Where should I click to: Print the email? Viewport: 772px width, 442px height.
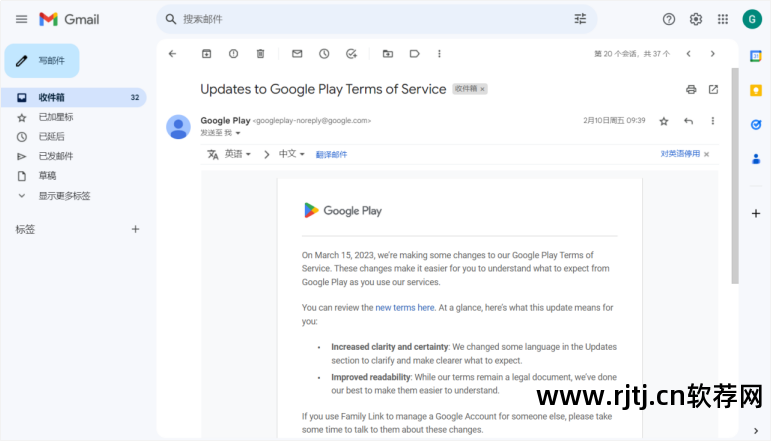691,89
